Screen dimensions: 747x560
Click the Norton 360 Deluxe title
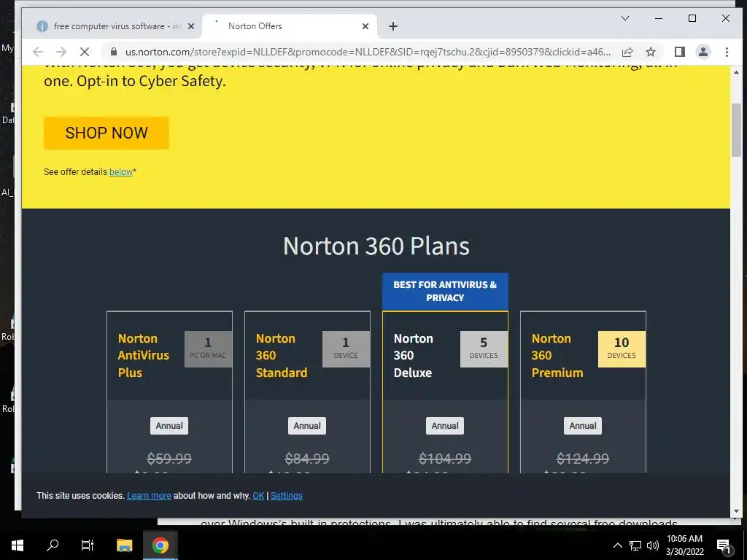click(x=413, y=356)
